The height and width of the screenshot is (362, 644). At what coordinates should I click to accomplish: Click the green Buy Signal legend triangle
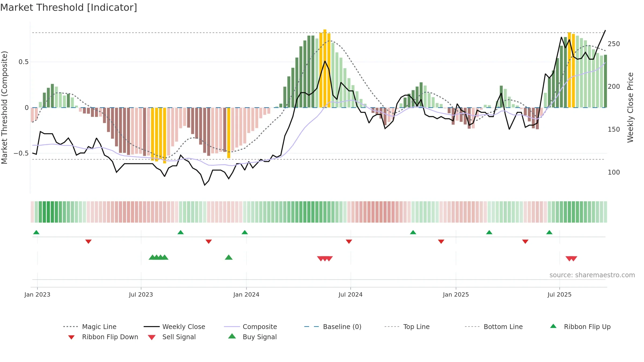pos(232,336)
